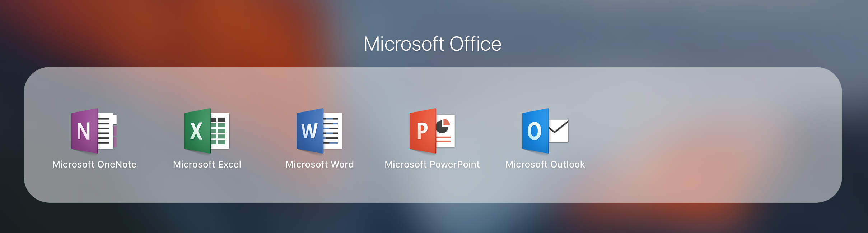Launch the Microsoft PowerPoint icon
Image resolution: width=868 pixels, height=233 pixels.
tap(432, 131)
